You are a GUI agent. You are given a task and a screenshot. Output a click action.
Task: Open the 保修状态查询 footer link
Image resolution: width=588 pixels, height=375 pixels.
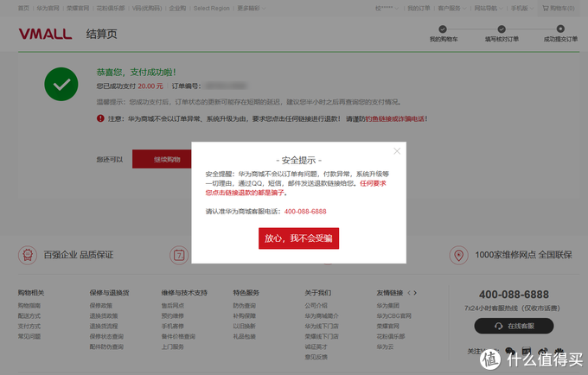[x=106, y=336]
